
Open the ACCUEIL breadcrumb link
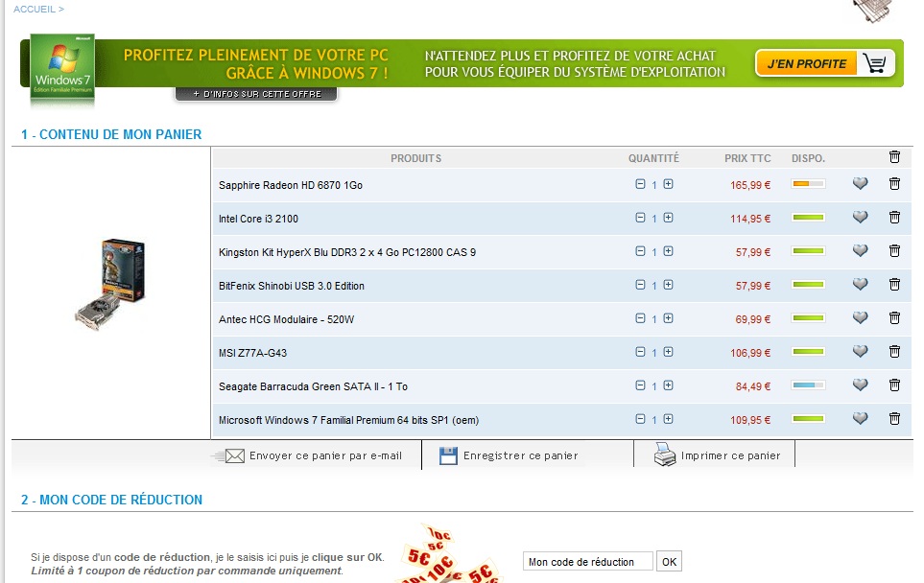click(x=38, y=9)
